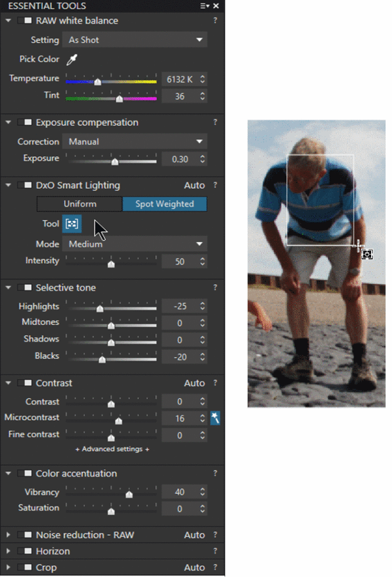The height and width of the screenshot is (577, 392).
Task: Select the Spot Weighted lighting mode
Action: 164,204
